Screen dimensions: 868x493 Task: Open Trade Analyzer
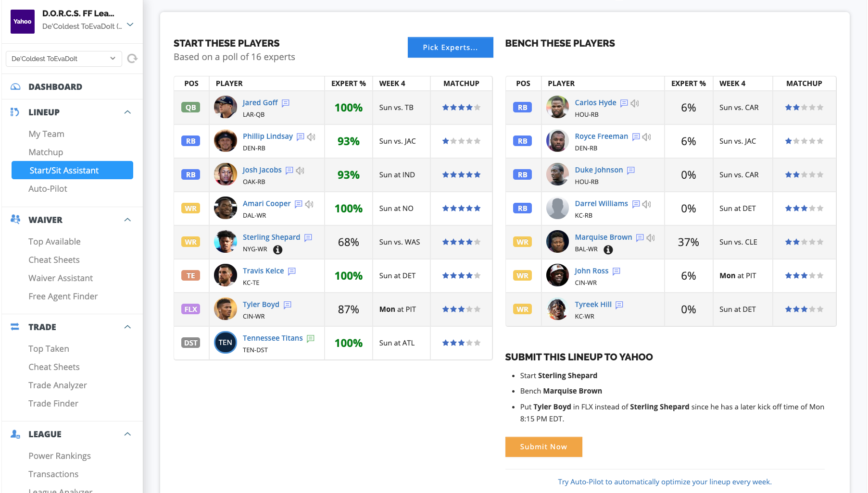pyautogui.click(x=58, y=385)
